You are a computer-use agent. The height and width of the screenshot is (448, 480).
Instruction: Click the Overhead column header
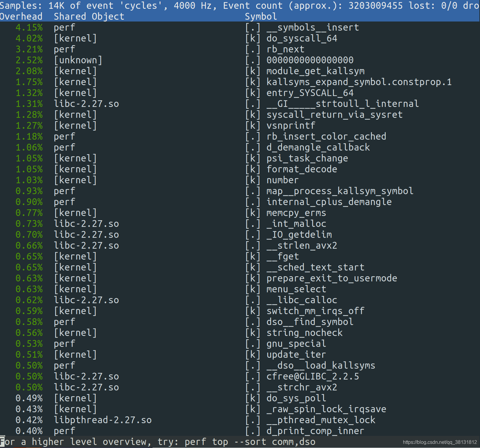pyautogui.click(x=21, y=16)
